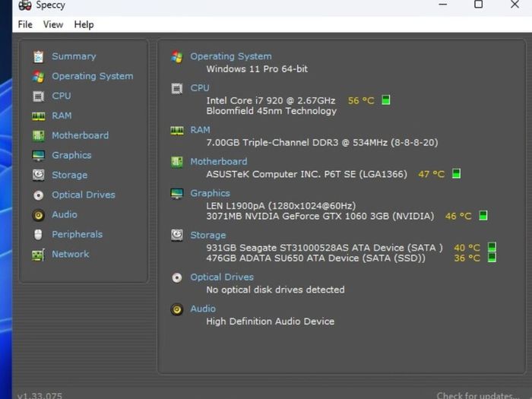Click the Storage drive icon in the summary pane
Image resolution: width=532 pixels, height=399 pixels.
tap(177, 235)
